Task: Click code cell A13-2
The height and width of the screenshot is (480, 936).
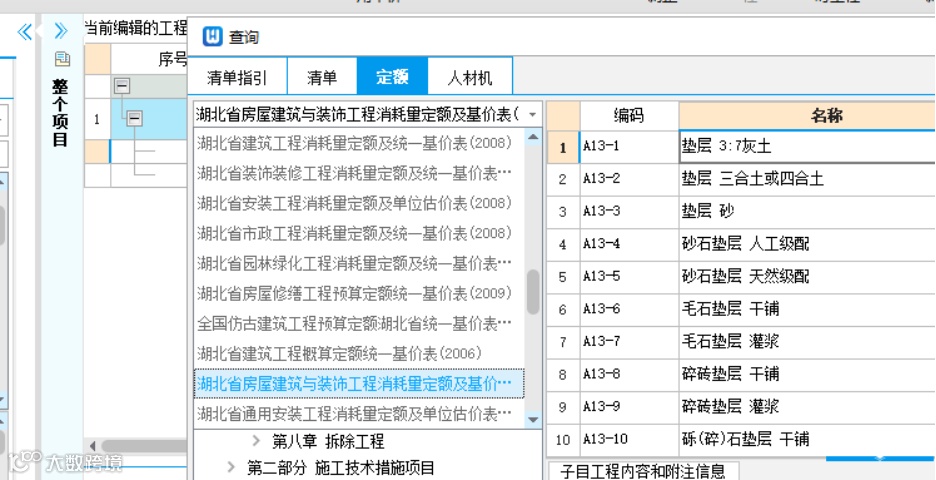Action: coord(629,179)
